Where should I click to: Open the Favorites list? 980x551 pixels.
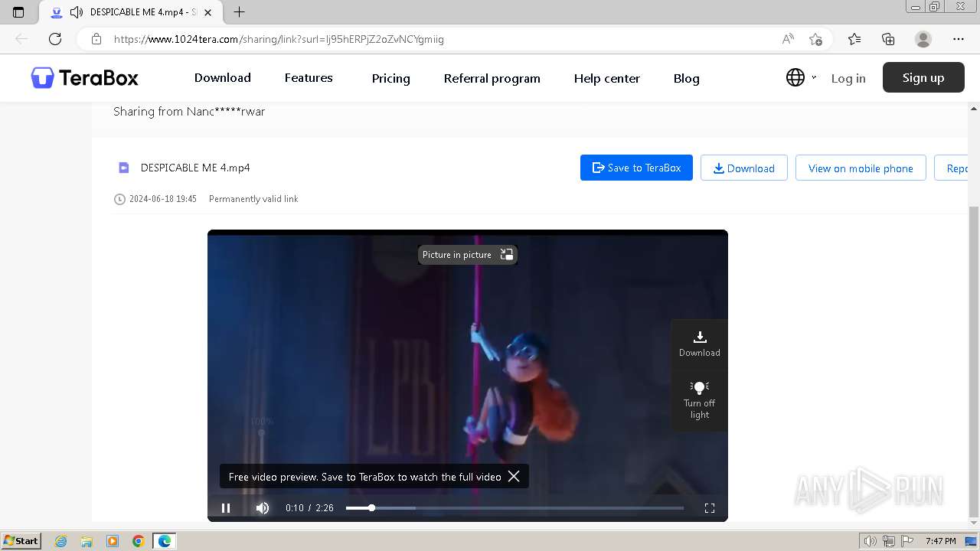pyautogui.click(x=854, y=39)
